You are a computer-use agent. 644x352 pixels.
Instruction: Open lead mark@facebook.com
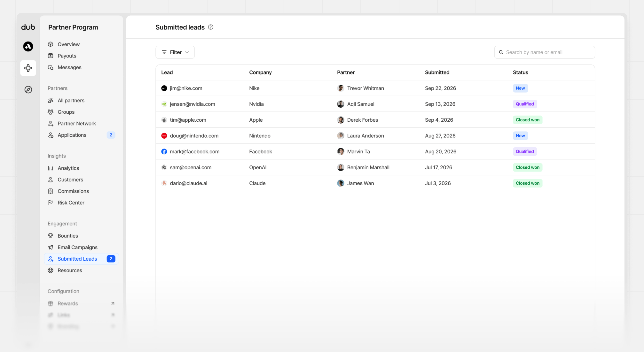195,152
